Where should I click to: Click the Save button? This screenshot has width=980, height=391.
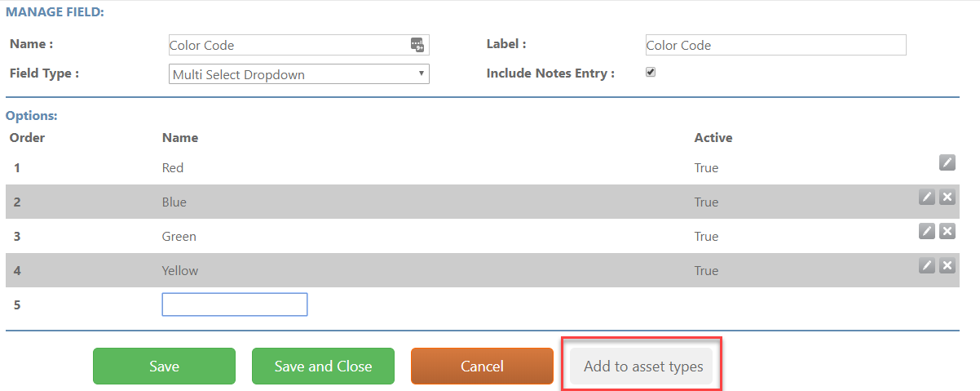164,367
